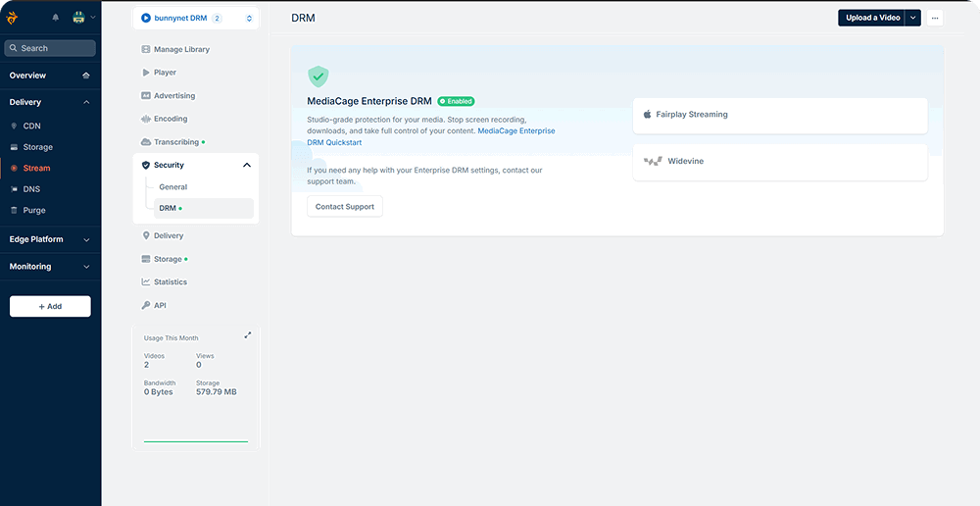Expand the Usage This Month panel
Viewport: 980px width, 506px height.
point(248,335)
